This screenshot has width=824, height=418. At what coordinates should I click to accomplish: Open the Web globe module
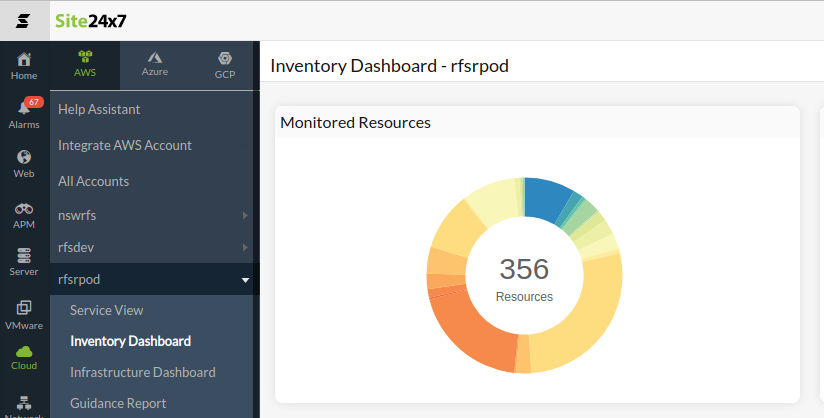(24, 157)
